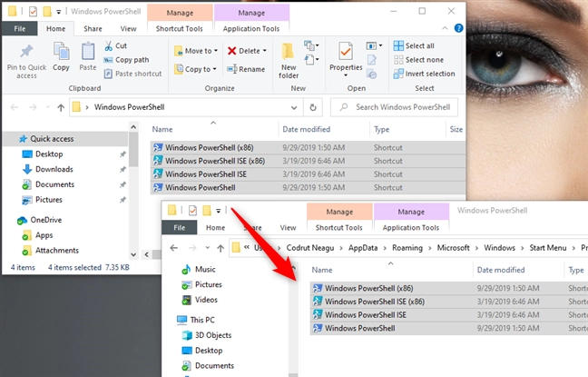Open Customize Quick Access Toolbar arrow in top window
Screen dimensions: 588x377
tap(58, 12)
